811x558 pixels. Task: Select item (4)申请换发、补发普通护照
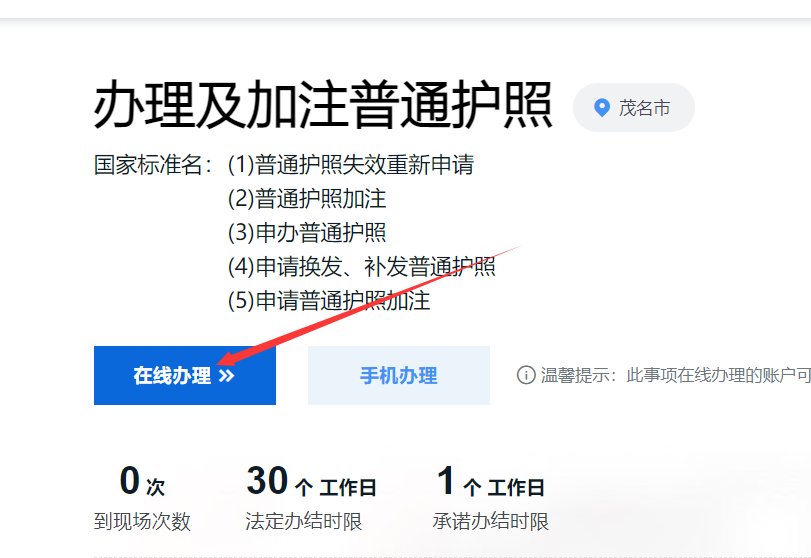(362, 267)
